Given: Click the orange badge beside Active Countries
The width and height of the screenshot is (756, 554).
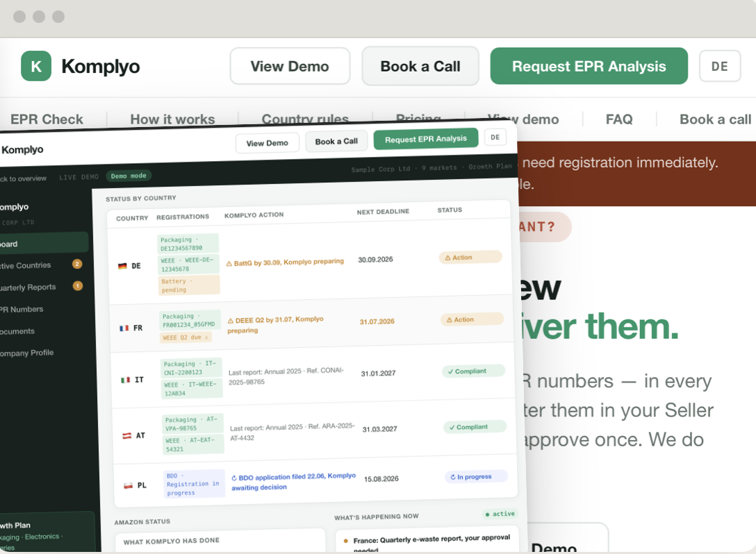Looking at the screenshot, I should tap(77, 264).
